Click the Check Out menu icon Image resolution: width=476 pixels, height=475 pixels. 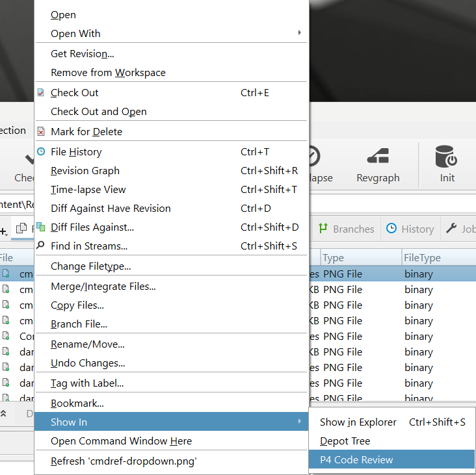(x=41, y=93)
